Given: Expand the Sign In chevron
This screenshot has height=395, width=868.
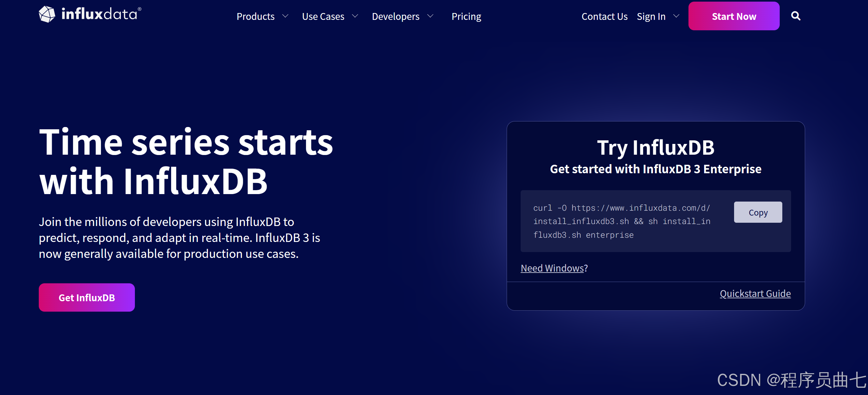Looking at the screenshot, I should 676,16.
